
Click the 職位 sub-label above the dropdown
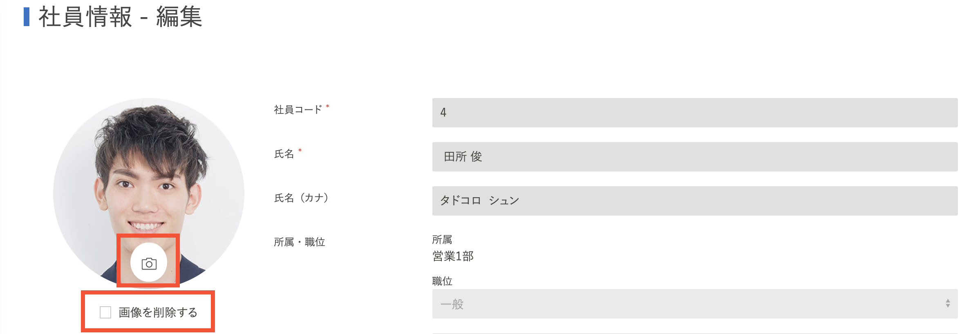point(442,281)
